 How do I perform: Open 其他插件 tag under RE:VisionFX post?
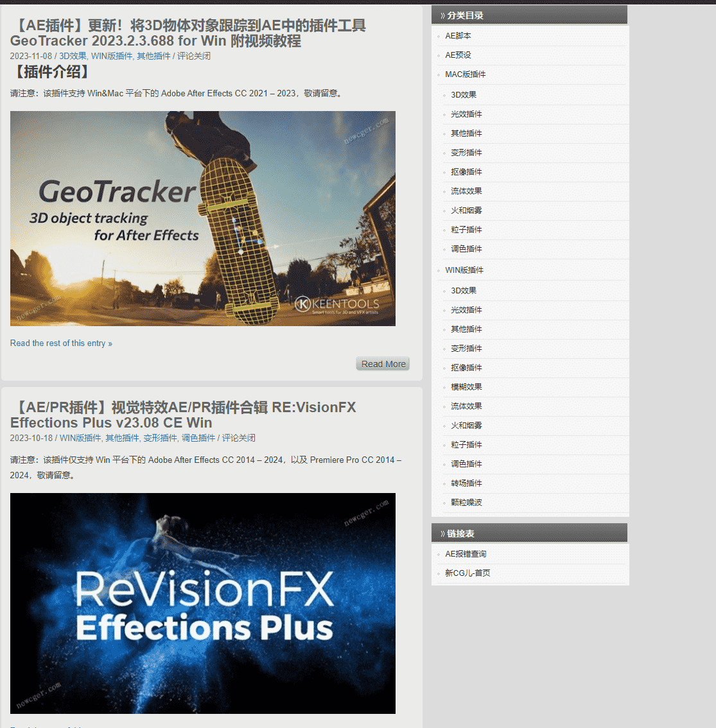click(122, 438)
